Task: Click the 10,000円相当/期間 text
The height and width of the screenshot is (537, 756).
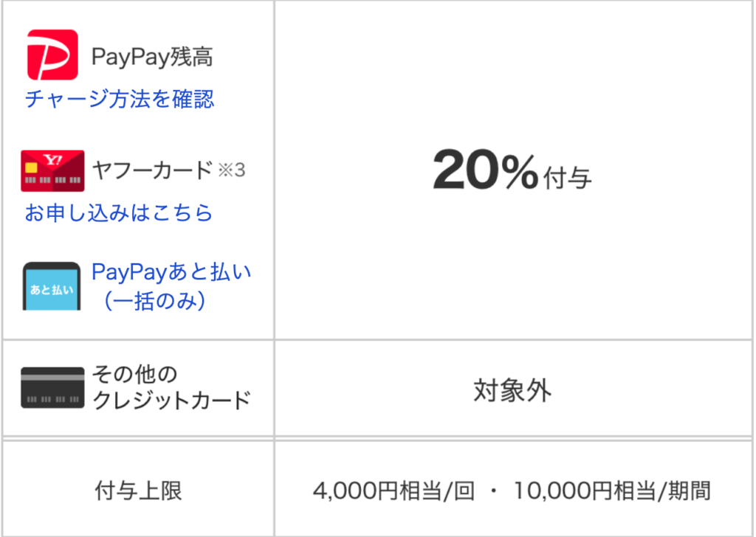Action: pyautogui.click(x=612, y=491)
